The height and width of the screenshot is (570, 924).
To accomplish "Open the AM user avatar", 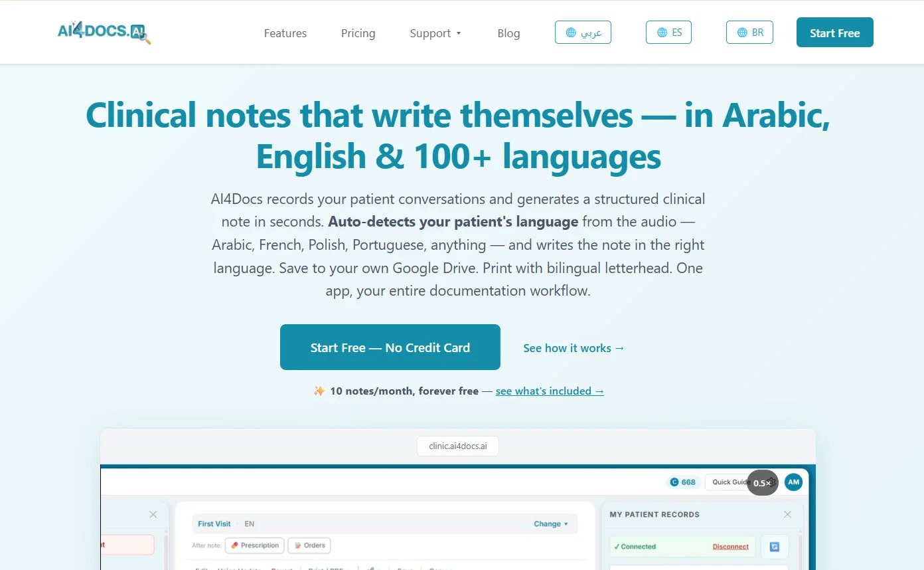I will pyautogui.click(x=793, y=482).
